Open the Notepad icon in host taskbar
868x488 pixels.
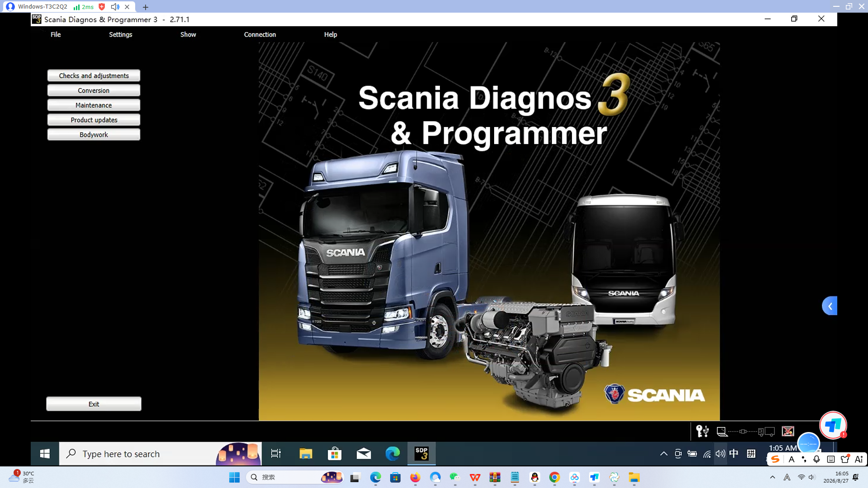tap(514, 477)
